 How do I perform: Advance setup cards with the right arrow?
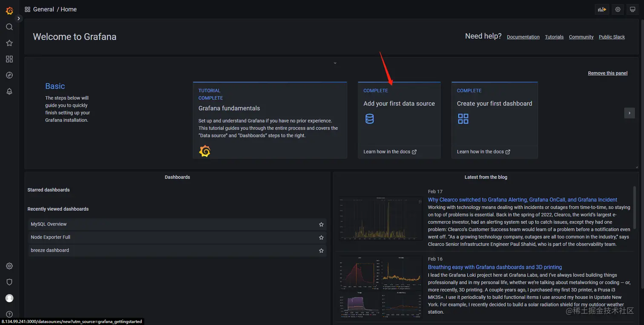click(x=630, y=113)
